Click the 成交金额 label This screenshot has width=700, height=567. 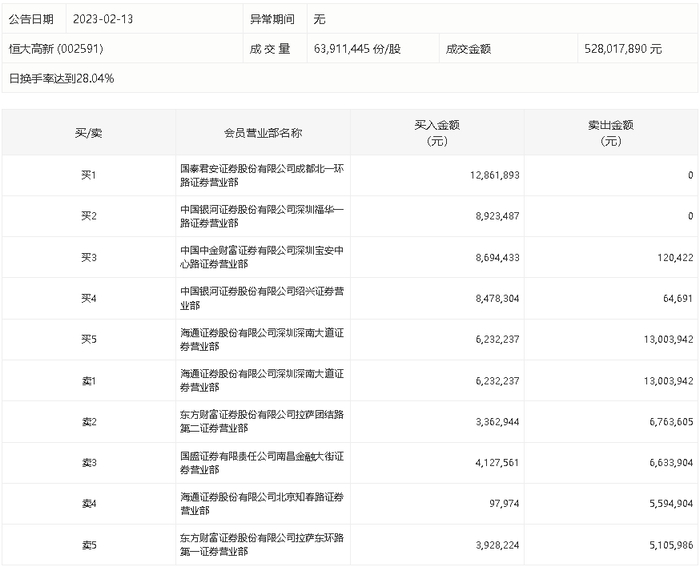468,49
